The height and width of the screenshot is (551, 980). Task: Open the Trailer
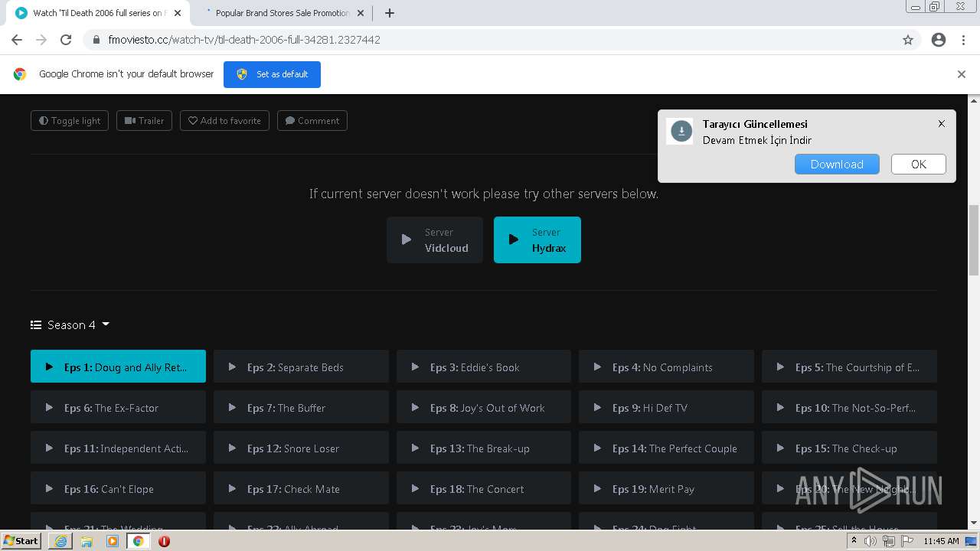coord(144,121)
